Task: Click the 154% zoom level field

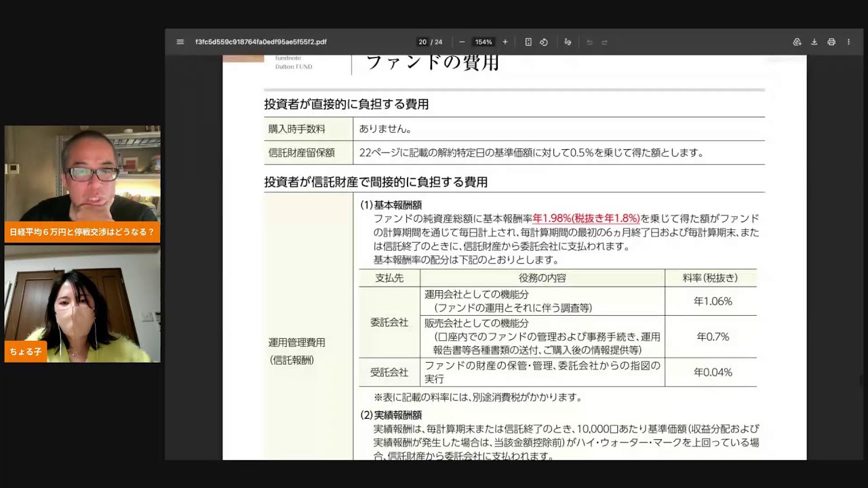Action: click(484, 42)
